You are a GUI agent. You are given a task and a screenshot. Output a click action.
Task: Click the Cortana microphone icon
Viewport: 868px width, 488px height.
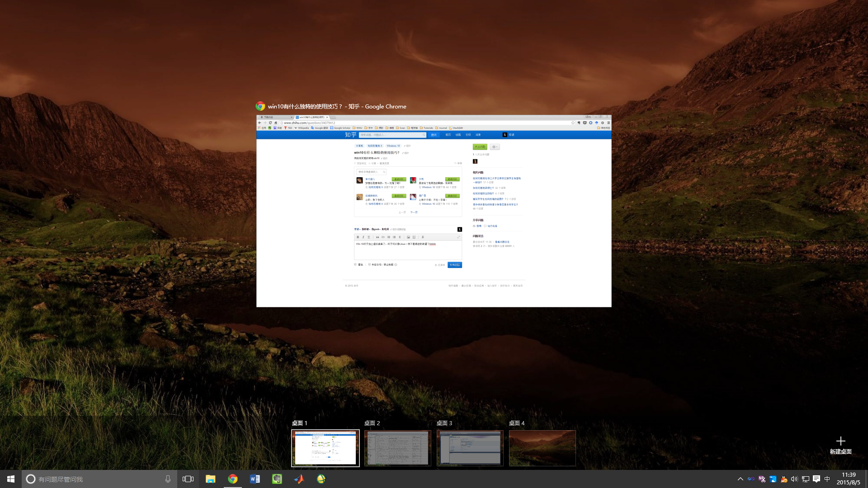[168, 479]
